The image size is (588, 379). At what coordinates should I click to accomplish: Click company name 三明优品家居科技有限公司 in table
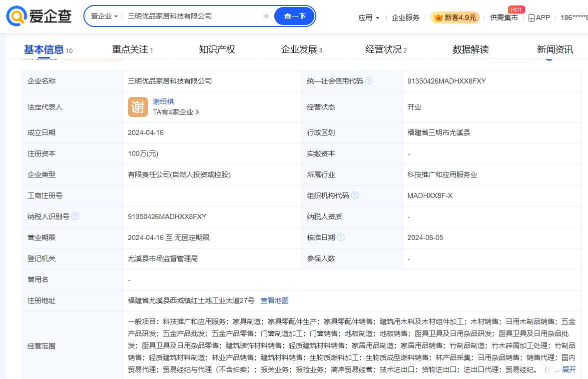pyautogui.click(x=170, y=81)
